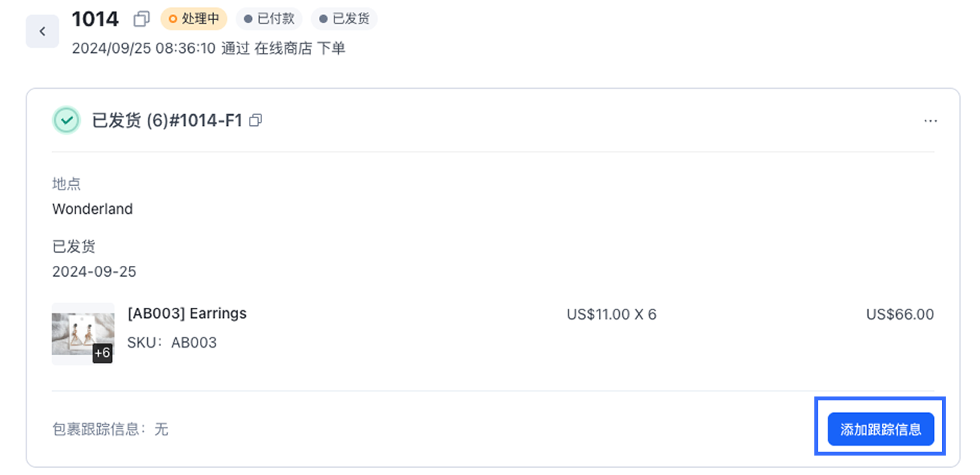Viewport: 980px width, 475px height.
Task: Click the green shipped checkmark icon
Action: (x=67, y=120)
